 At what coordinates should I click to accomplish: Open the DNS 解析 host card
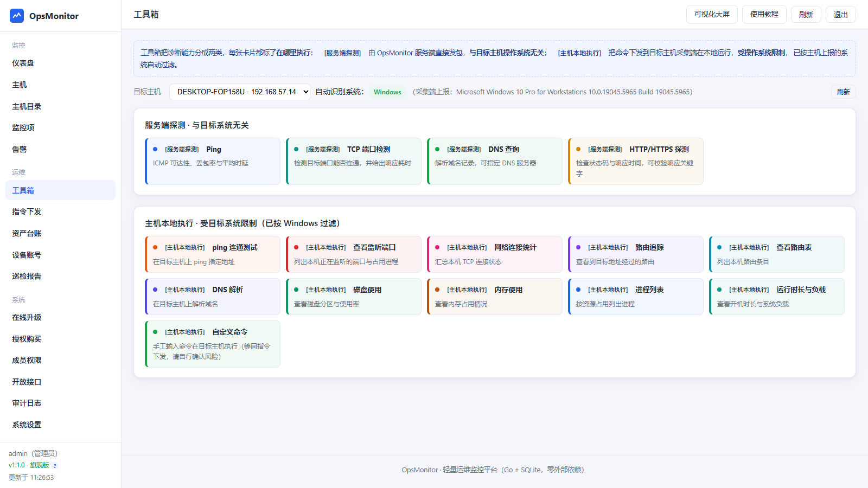point(213,297)
